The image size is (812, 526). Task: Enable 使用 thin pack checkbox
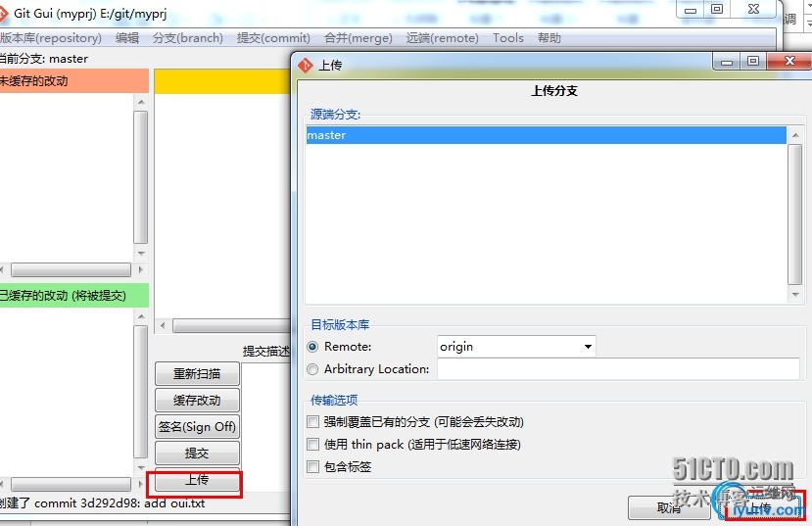point(312,444)
